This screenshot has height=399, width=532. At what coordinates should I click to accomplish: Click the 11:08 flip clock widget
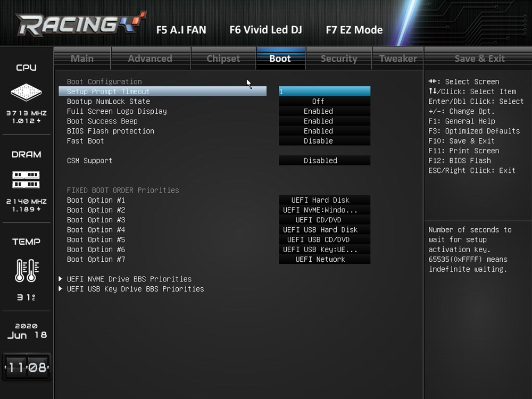coord(27,367)
